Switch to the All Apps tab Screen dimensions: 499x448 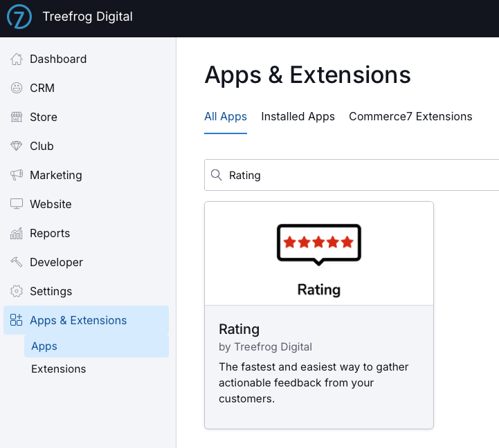[226, 117]
